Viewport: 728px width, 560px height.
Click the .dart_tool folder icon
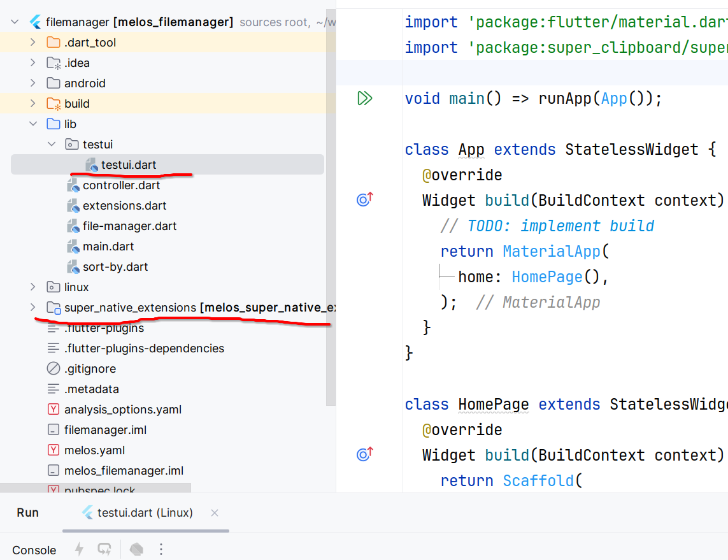[x=54, y=42]
